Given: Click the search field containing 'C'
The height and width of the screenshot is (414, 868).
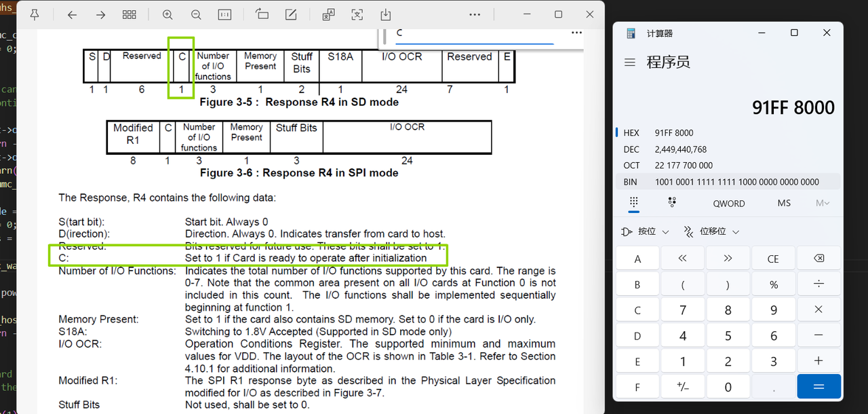Looking at the screenshot, I should tap(475, 34).
